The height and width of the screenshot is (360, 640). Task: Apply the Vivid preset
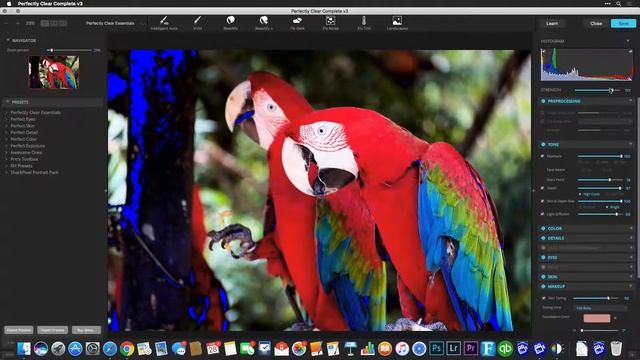198,23
